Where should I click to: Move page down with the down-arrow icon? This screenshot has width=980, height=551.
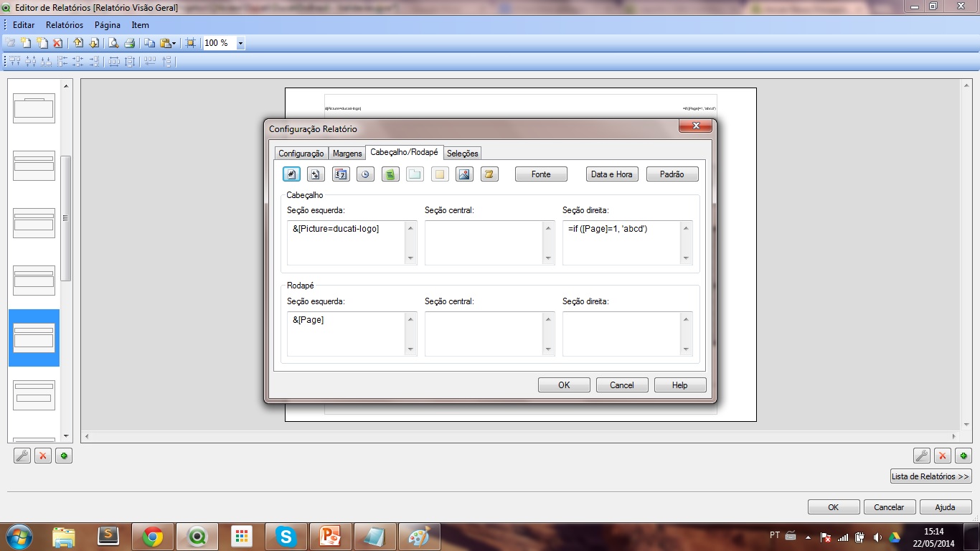(x=94, y=43)
